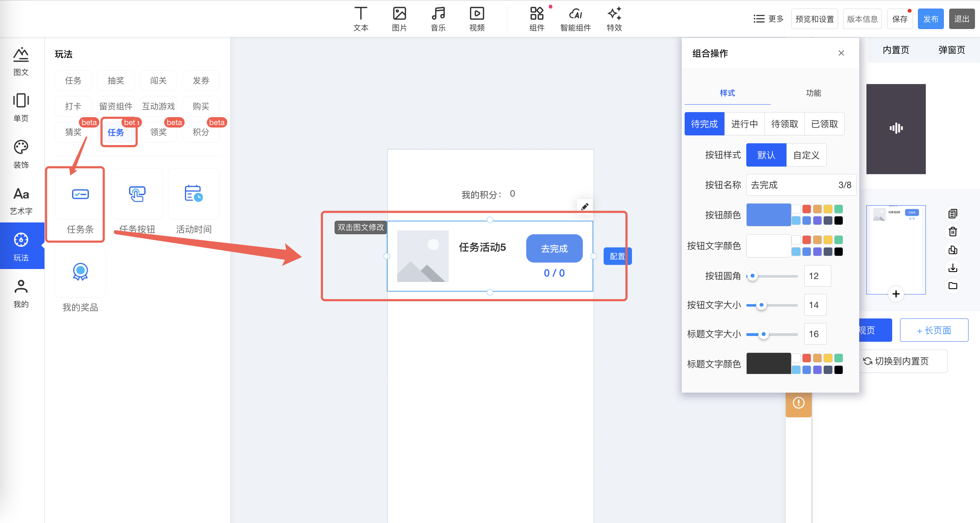Open the Music (音乐) insert tool
The height and width of the screenshot is (523, 980).
438,19
